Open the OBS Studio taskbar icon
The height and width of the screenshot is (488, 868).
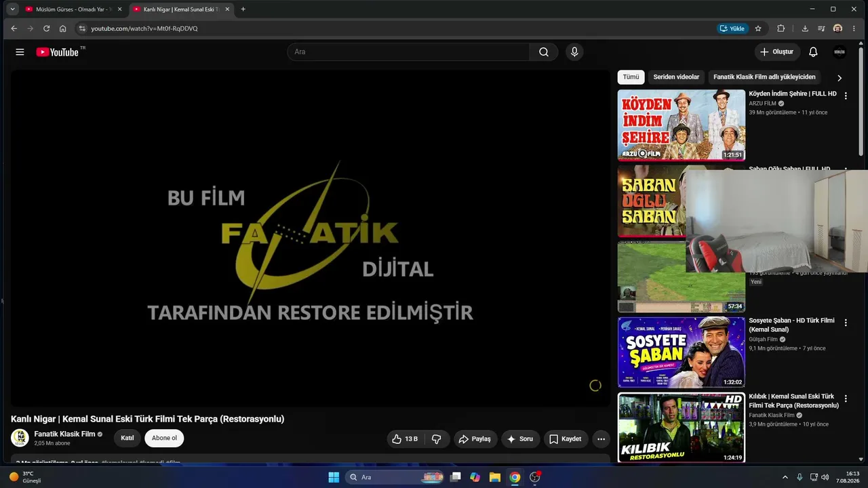point(535,477)
